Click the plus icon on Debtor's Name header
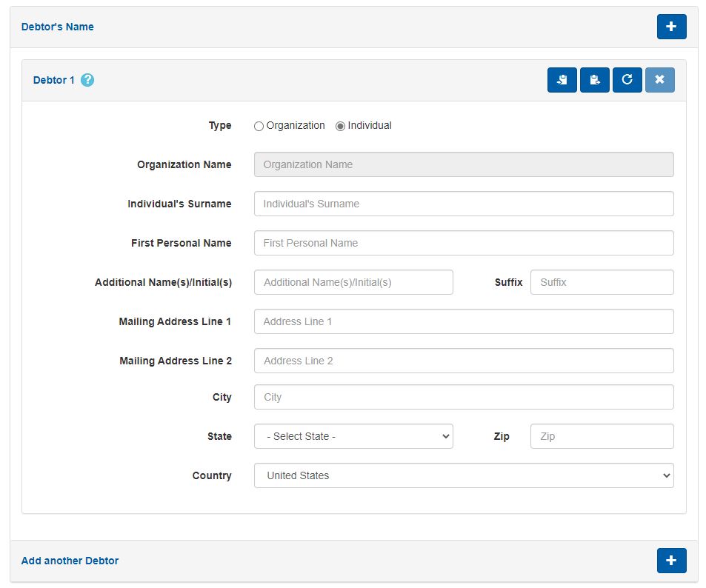This screenshot has height=588, width=706. coord(670,26)
